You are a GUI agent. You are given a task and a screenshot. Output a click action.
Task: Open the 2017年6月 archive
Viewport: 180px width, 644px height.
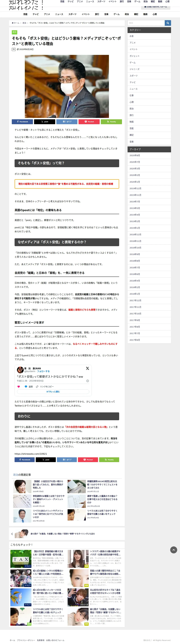149,340
